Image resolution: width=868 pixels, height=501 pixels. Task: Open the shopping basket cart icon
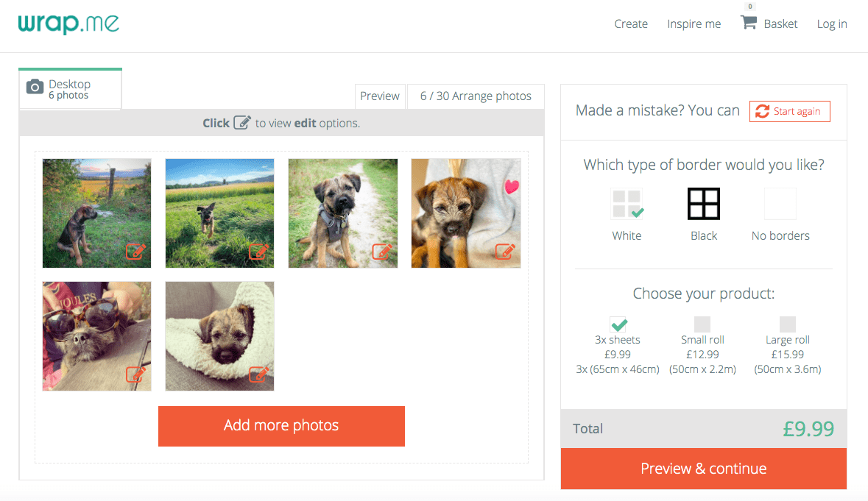(749, 23)
